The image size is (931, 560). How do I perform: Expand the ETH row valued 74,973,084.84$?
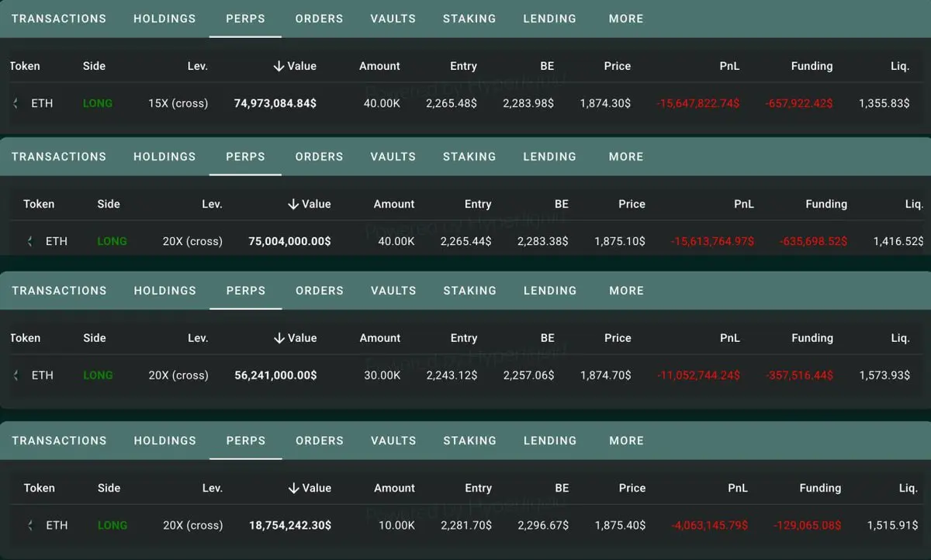tap(16, 103)
